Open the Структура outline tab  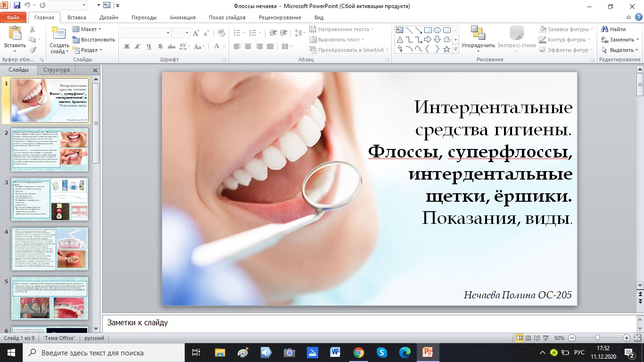[x=57, y=70]
